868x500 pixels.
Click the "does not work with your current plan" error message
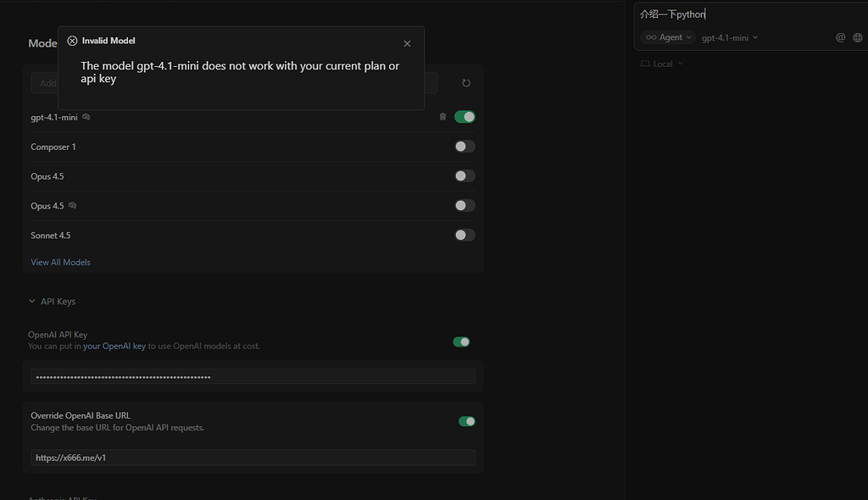(x=240, y=72)
